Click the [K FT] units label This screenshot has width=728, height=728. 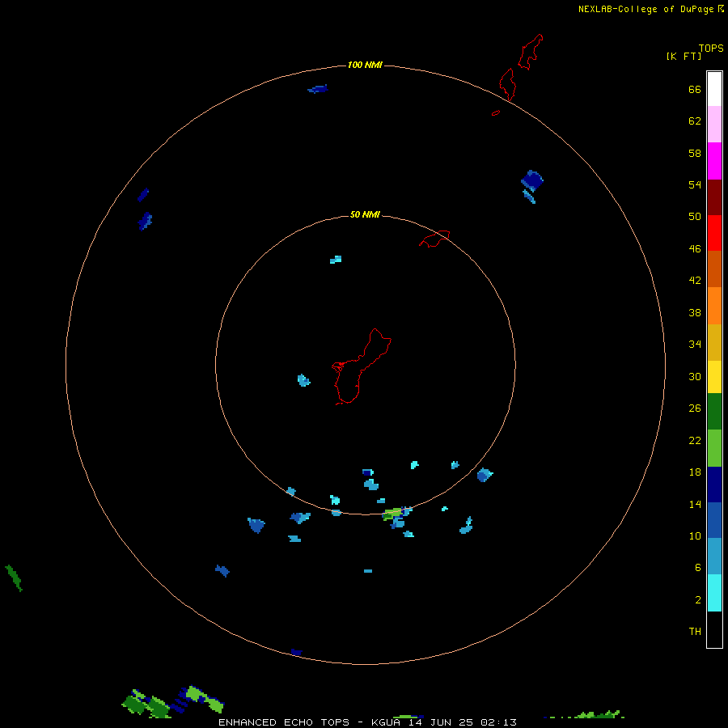click(x=684, y=57)
